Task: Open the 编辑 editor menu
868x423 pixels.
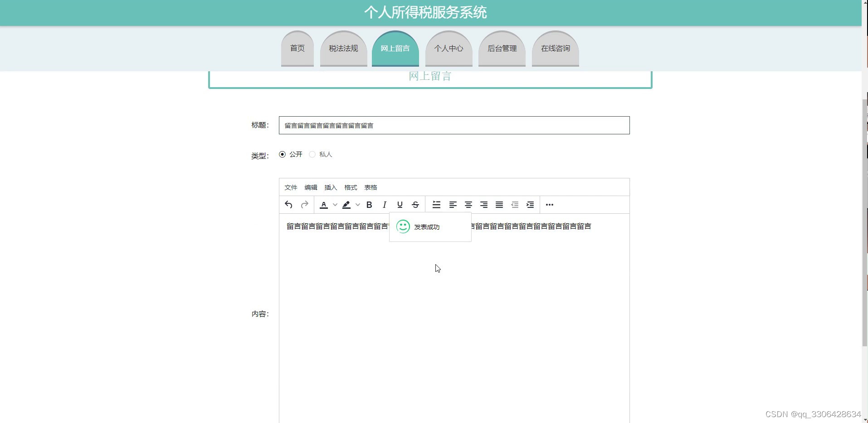Action: pyautogui.click(x=311, y=187)
